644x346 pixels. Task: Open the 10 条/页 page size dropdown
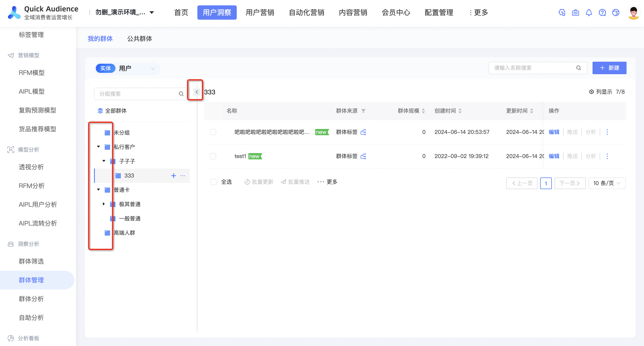tap(607, 183)
